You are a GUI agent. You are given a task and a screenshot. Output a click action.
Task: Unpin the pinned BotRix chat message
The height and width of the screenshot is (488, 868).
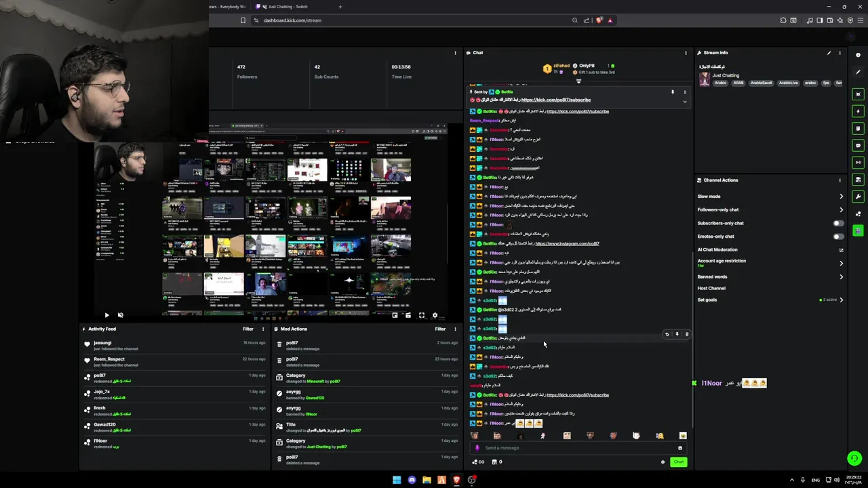click(x=673, y=92)
